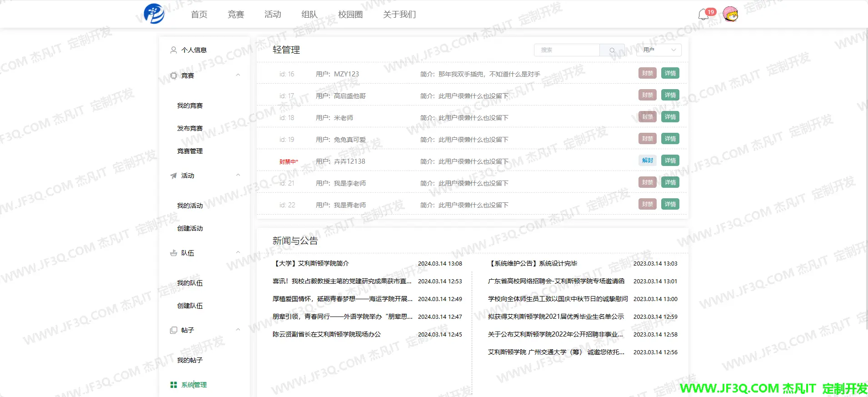View 详情 for user 高启盛他哥

[670, 95]
